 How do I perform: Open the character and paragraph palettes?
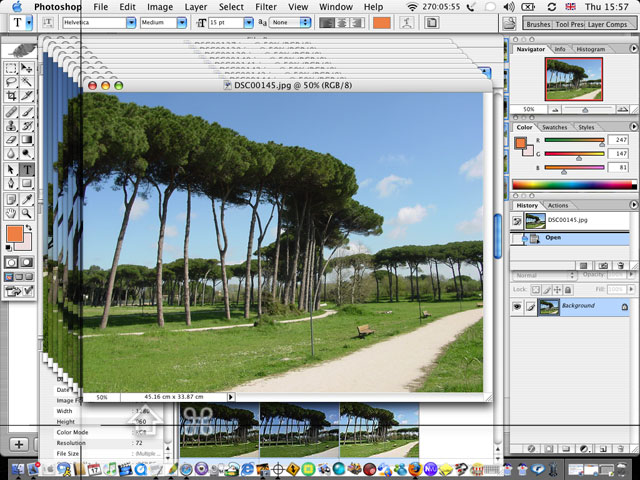click(431, 22)
